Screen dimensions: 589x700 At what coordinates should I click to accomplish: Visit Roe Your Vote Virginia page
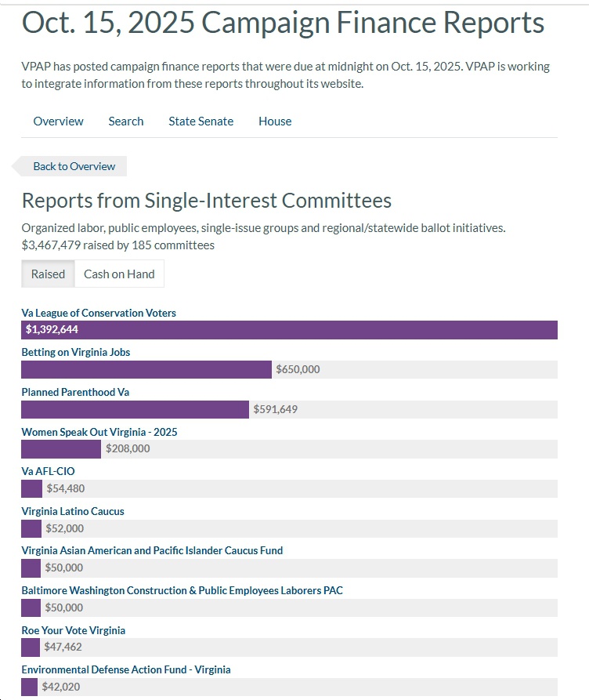click(73, 630)
